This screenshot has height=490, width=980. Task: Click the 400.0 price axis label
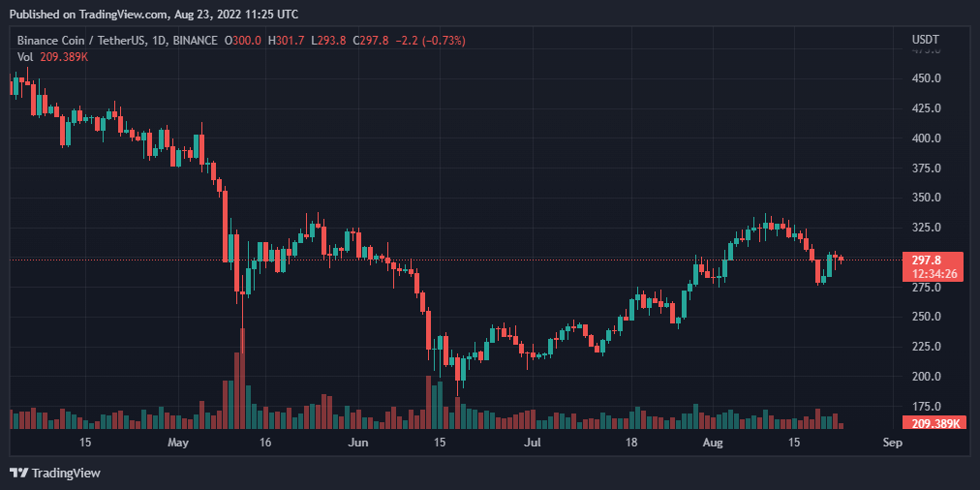pos(926,138)
